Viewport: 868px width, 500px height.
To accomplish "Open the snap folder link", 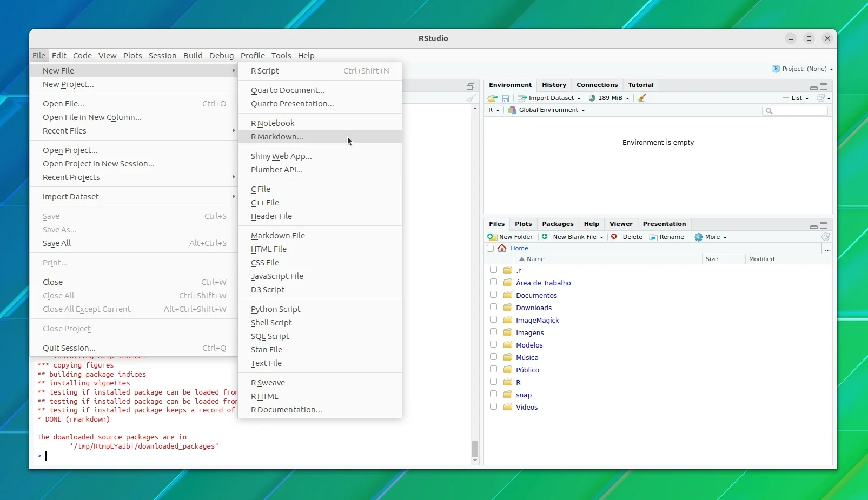I will pos(524,395).
